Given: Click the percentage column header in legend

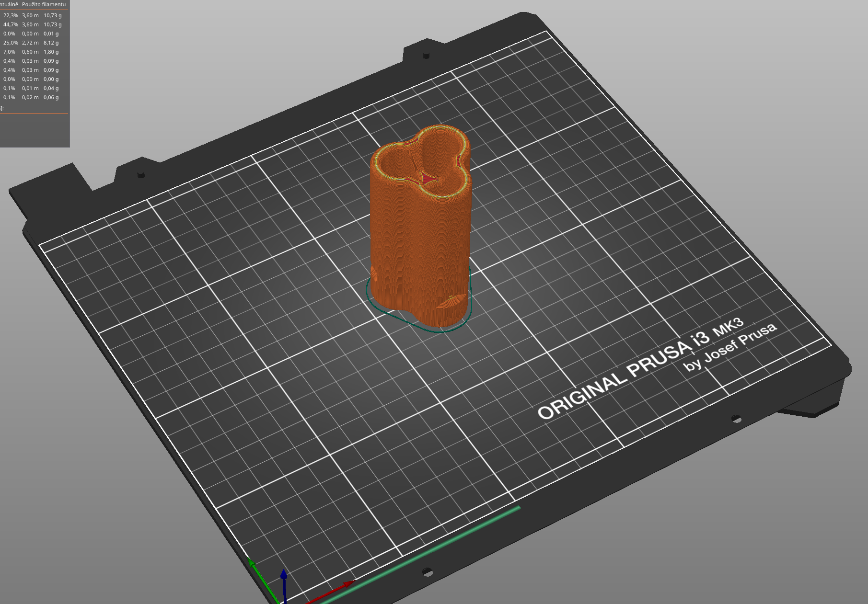Looking at the screenshot, I should [x=10, y=3].
